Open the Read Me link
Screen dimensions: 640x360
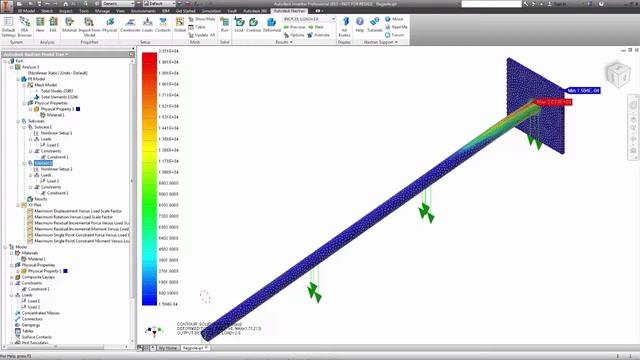396,27
